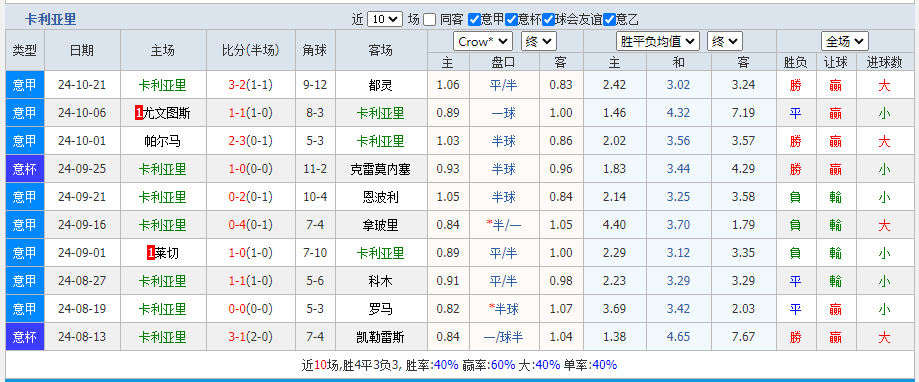Click the 1-1(1-0) score versus 尤文图斯

coord(250,113)
